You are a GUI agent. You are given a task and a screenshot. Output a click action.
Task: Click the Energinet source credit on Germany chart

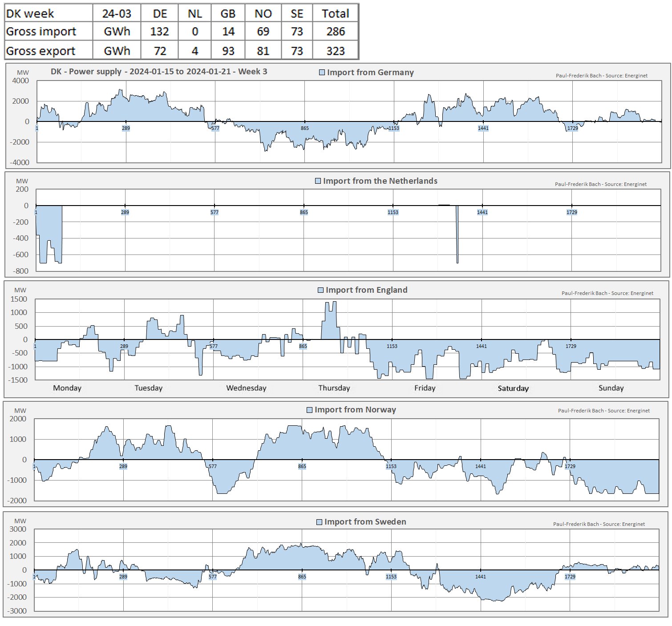coord(601,76)
